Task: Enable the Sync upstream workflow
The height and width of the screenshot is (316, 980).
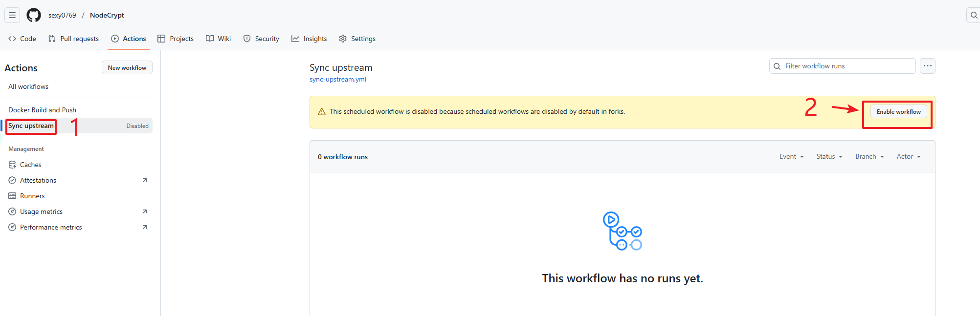Action: click(898, 112)
